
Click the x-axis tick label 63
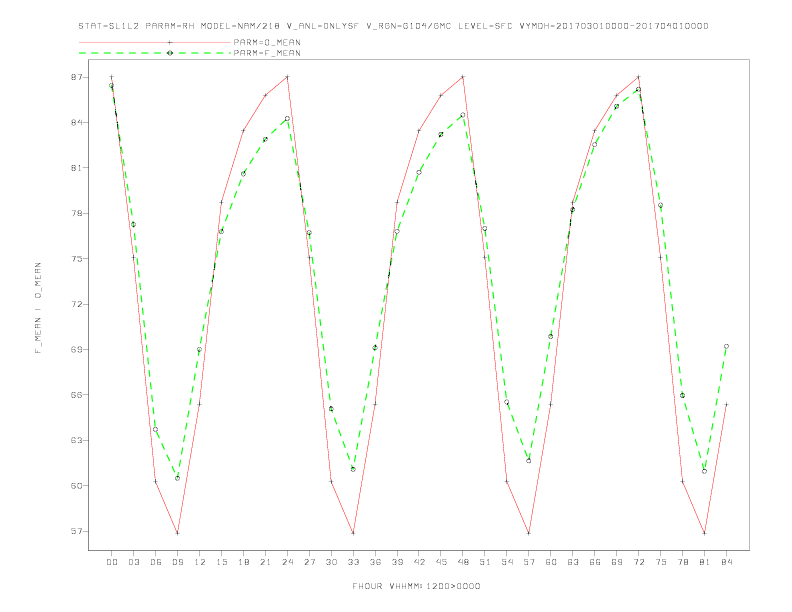click(573, 562)
